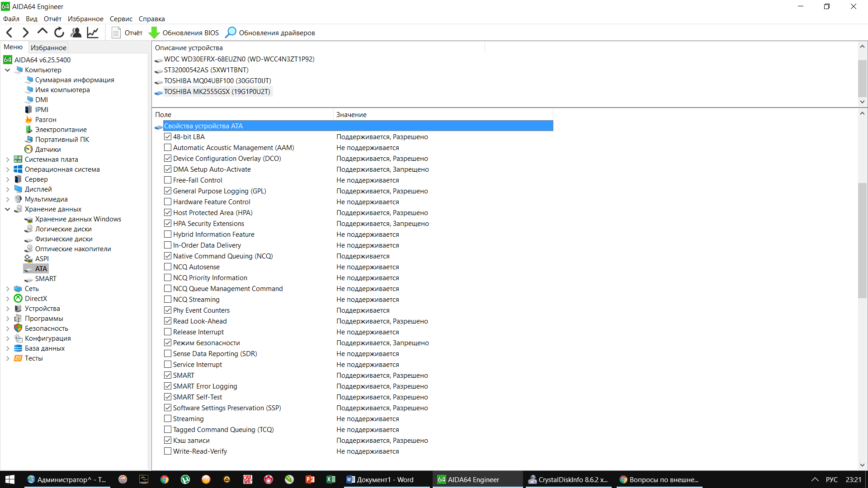Open the graph chart toolbar icon
The image size is (868, 488).
coord(93,33)
